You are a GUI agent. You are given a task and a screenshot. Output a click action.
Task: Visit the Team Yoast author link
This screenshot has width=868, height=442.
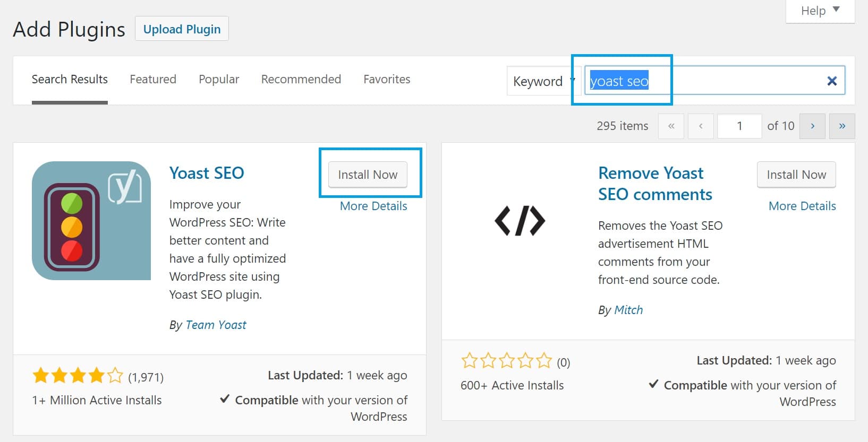click(216, 325)
